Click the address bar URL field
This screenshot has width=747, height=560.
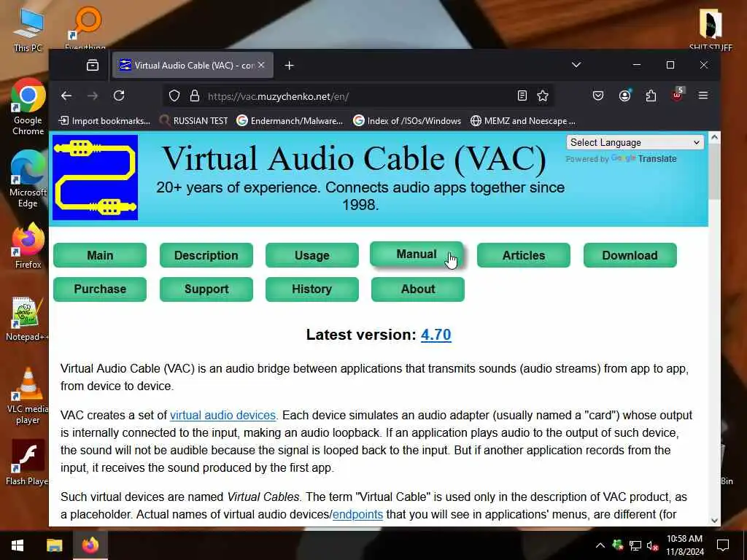pyautogui.click(x=360, y=96)
